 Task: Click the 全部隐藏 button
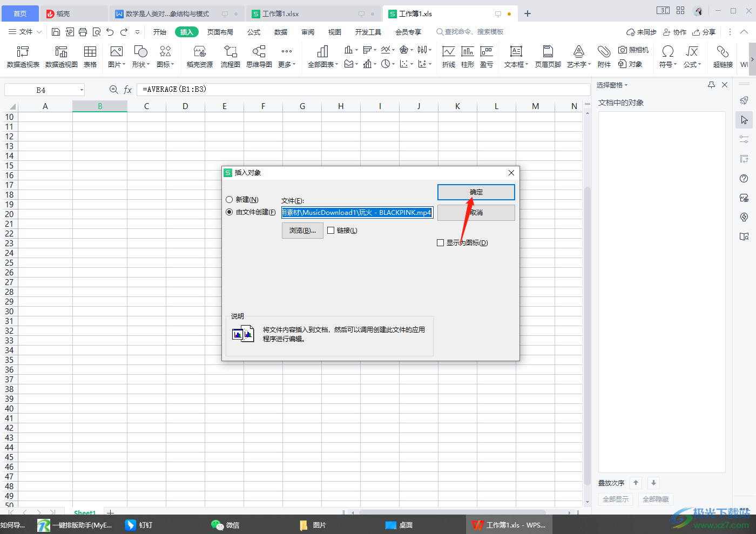(x=656, y=499)
